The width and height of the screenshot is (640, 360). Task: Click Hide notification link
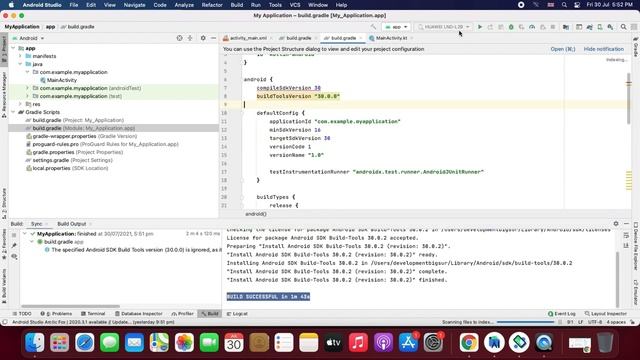click(603, 49)
